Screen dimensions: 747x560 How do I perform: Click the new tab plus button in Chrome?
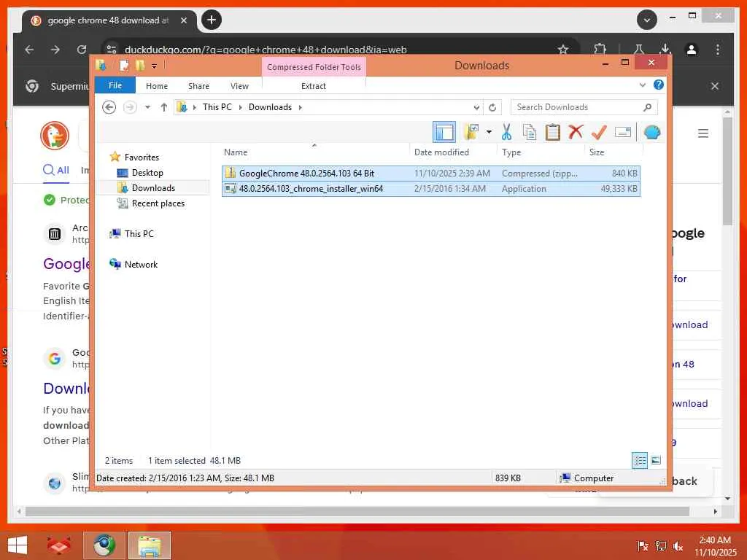[x=212, y=20]
